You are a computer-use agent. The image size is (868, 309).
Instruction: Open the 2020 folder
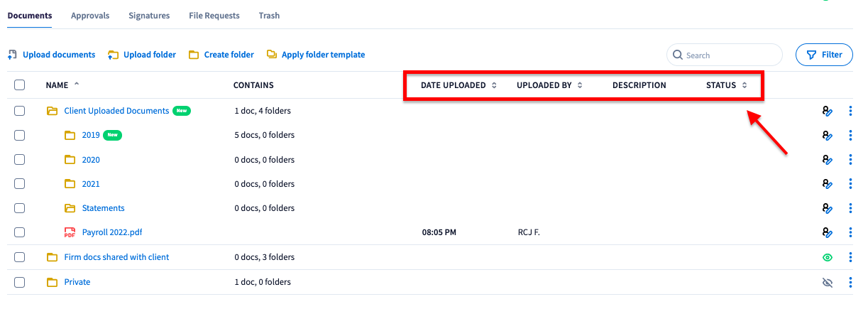pos(91,160)
